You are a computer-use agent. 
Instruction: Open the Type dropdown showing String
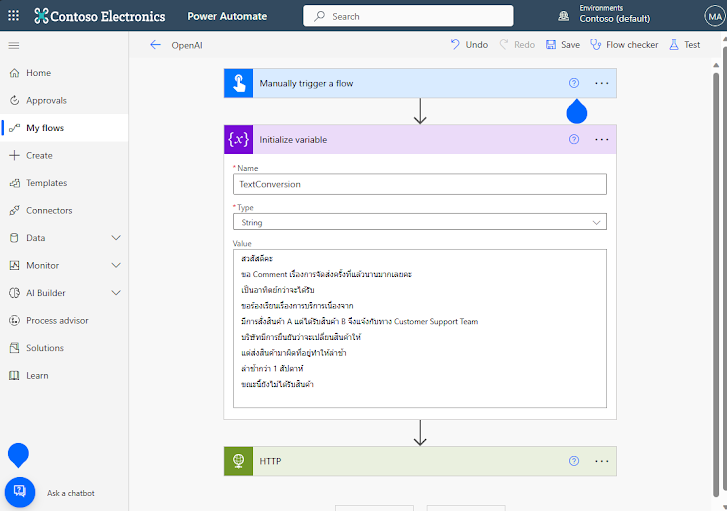[420, 222]
